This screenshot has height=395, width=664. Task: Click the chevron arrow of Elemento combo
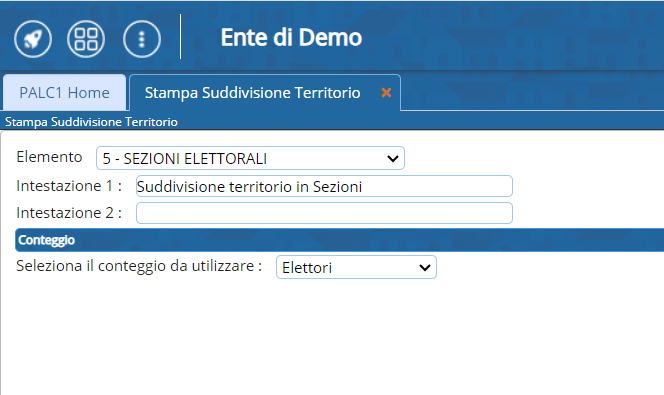(x=393, y=159)
